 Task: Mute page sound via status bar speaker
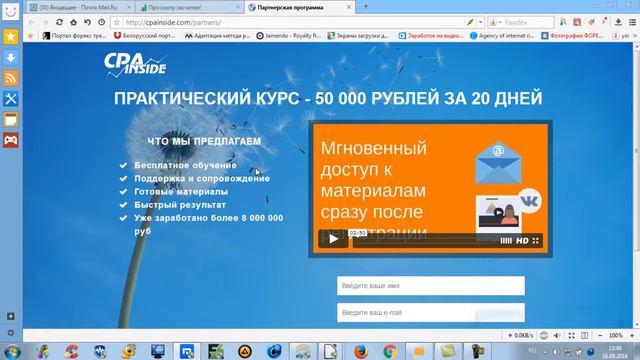click(x=557, y=336)
